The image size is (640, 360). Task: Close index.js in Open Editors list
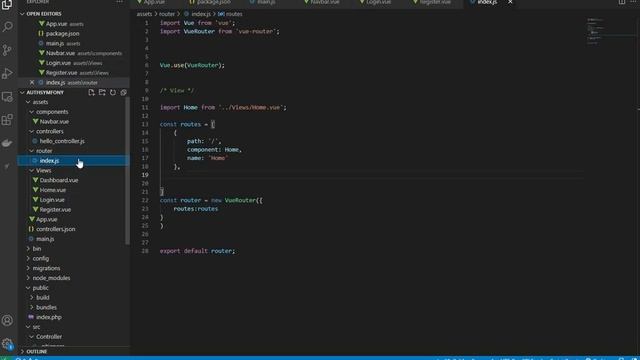coord(32,82)
